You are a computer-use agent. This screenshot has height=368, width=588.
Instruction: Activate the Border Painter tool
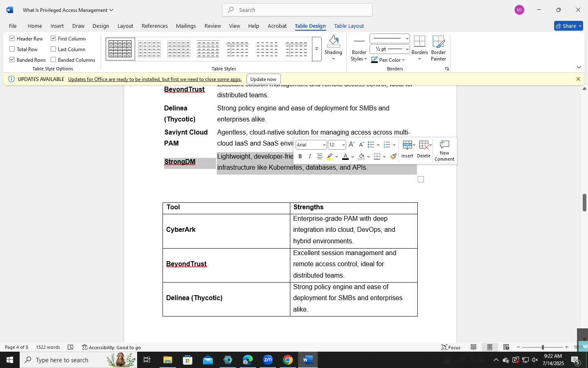(x=438, y=48)
